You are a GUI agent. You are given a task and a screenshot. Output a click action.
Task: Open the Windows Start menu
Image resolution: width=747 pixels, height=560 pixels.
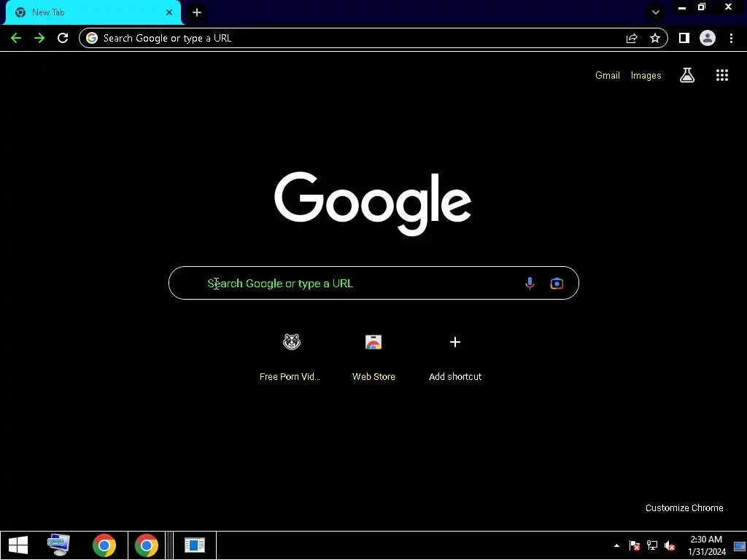(x=18, y=545)
